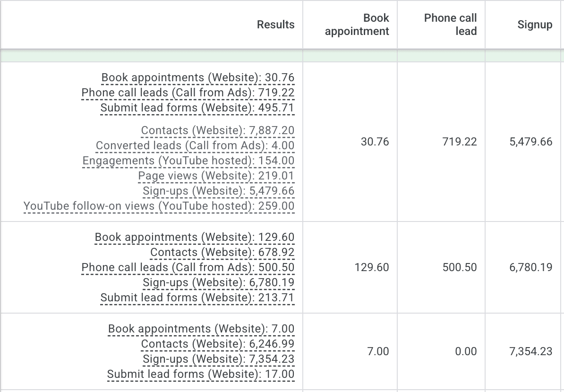Open Submit lead forms (Website): 495.71 result
The width and height of the screenshot is (564, 392).
point(197,108)
